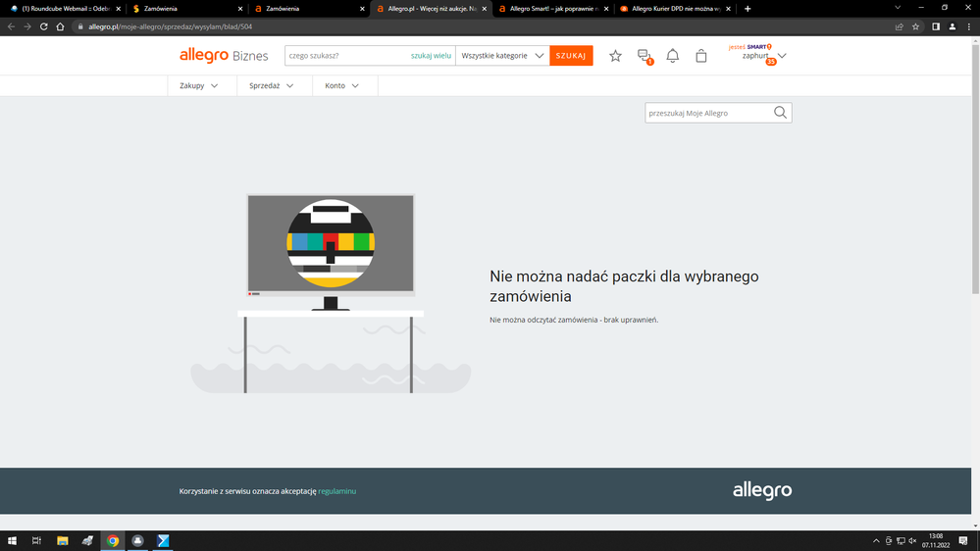Click the szukaj wielu link
The image size is (980, 551).
coord(431,56)
